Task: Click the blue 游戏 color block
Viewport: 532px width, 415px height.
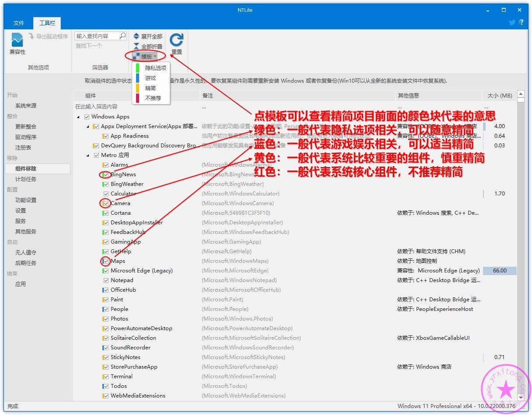Action: [137, 78]
